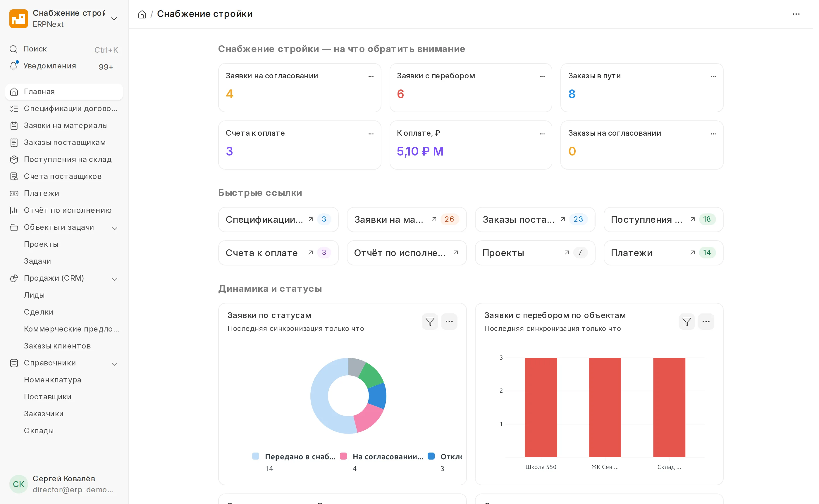Click the Заявки с перебором value 6
This screenshot has width=819, height=504.
[x=403, y=95]
